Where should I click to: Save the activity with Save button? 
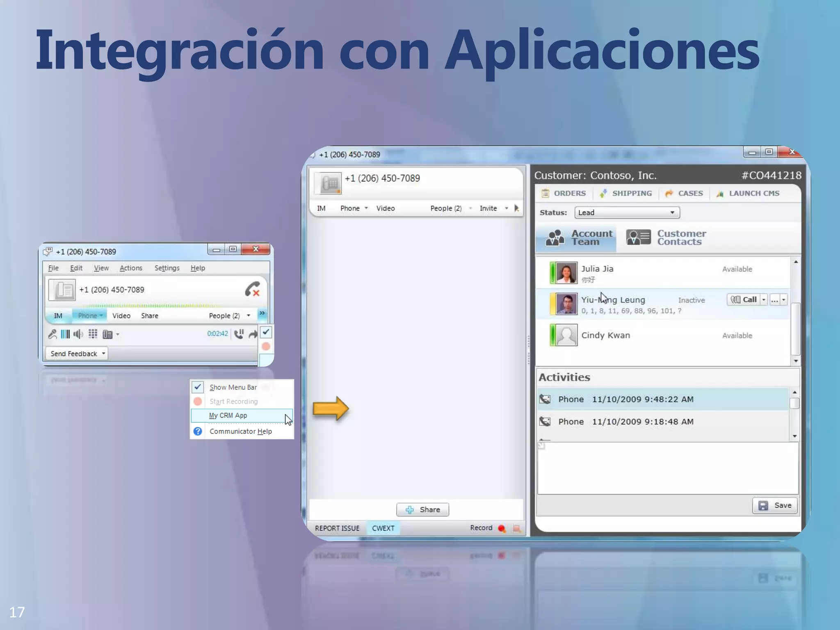click(x=775, y=505)
